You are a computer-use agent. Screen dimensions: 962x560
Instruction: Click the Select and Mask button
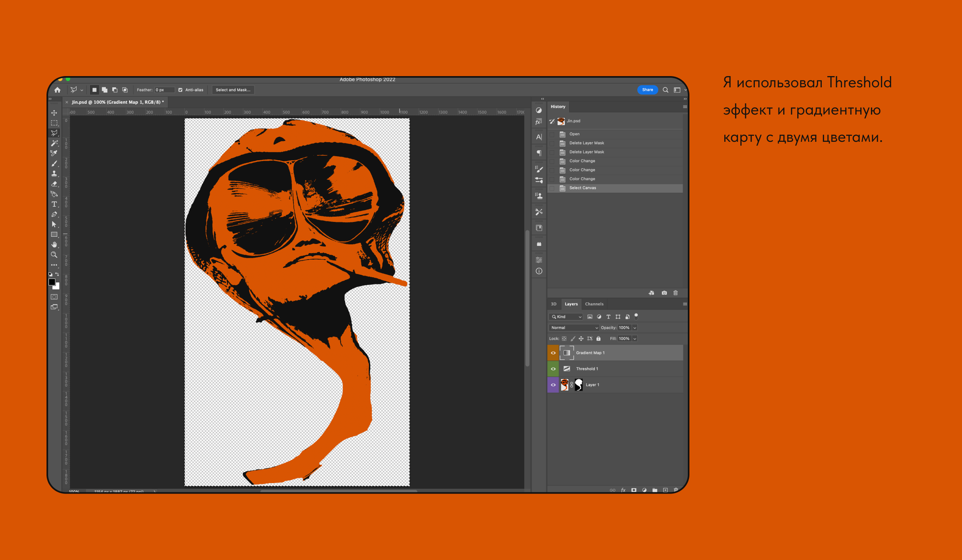pyautogui.click(x=233, y=90)
